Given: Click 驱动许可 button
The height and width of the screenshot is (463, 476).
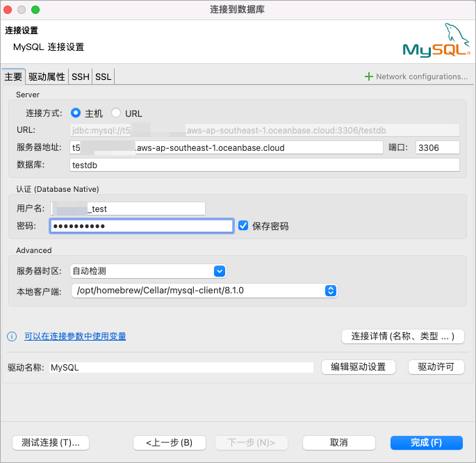Looking at the screenshot, I should click(436, 367).
